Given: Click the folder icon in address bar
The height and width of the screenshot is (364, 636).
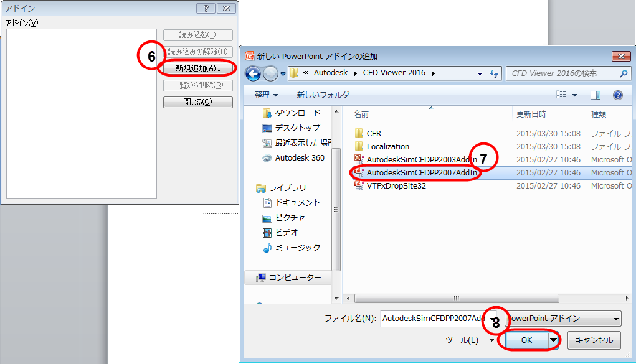Looking at the screenshot, I should click(x=295, y=73).
